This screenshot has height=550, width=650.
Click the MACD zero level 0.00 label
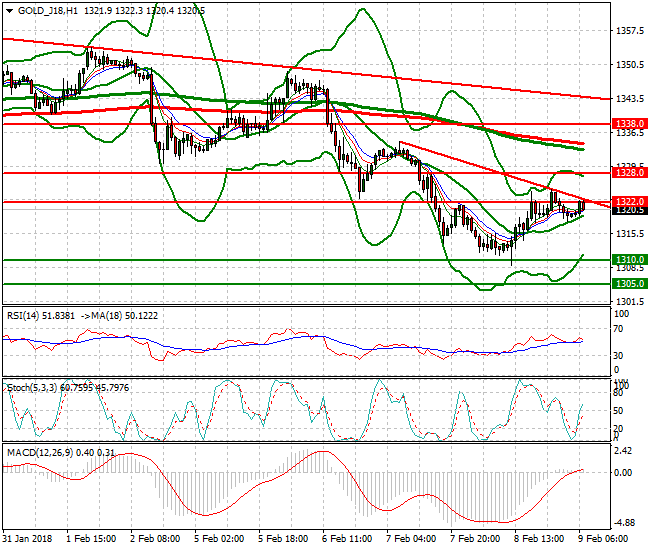click(x=624, y=472)
